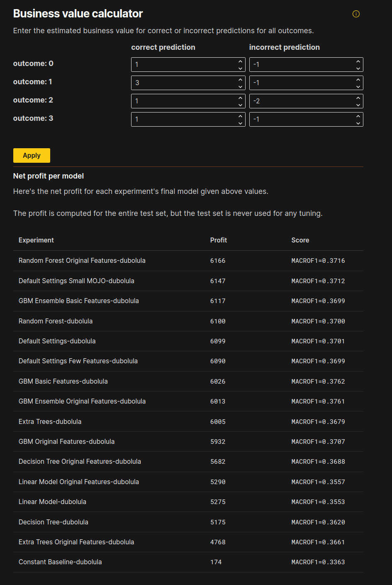Click the info icon in the top right corner
The width and height of the screenshot is (392, 585).
tap(356, 14)
